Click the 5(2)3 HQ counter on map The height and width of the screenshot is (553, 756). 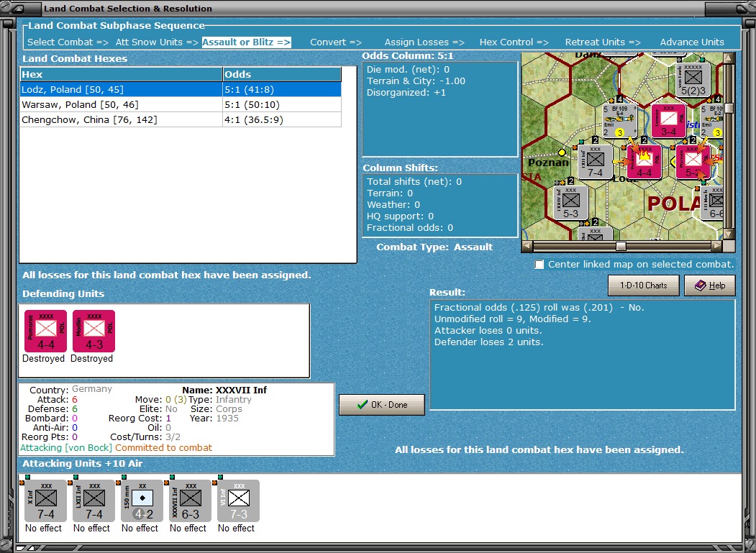pos(693,80)
